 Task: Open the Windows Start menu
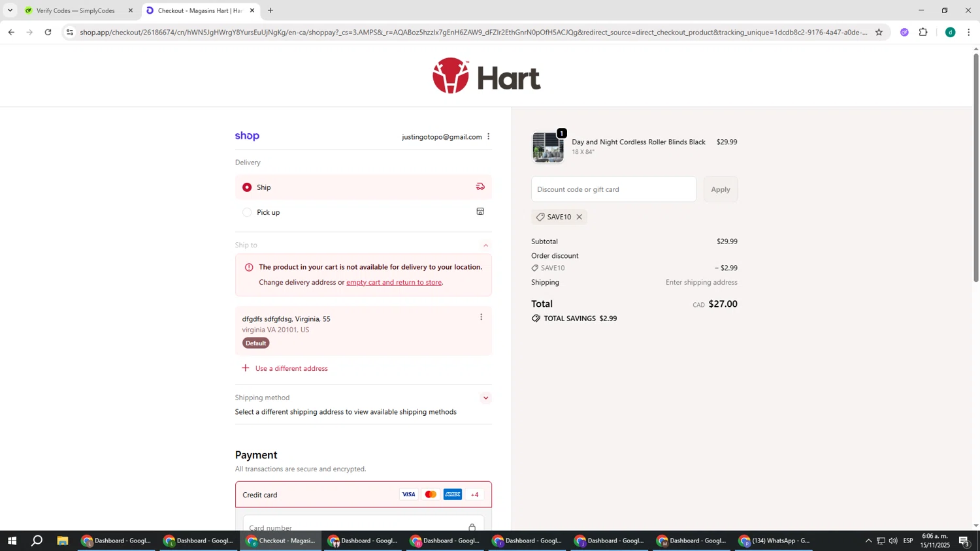coord(12,541)
